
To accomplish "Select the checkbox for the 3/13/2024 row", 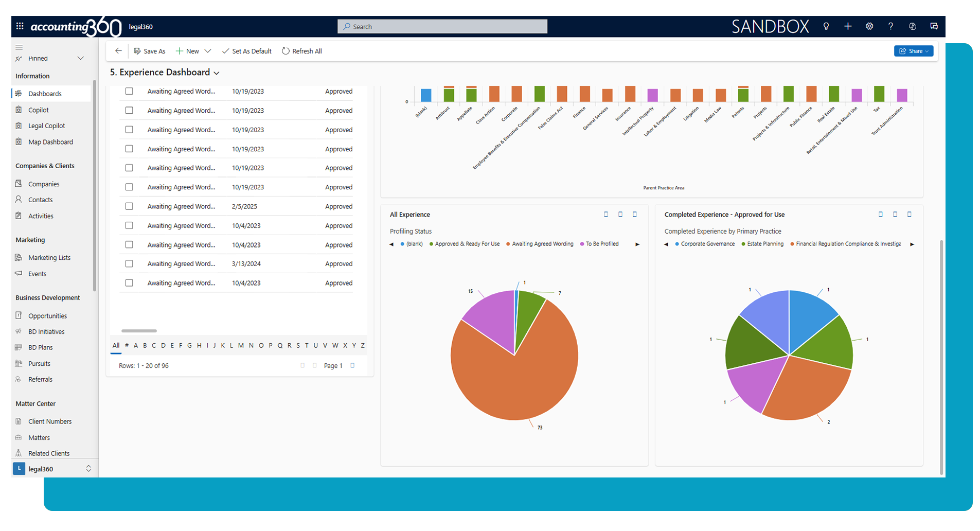I will [129, 264].
